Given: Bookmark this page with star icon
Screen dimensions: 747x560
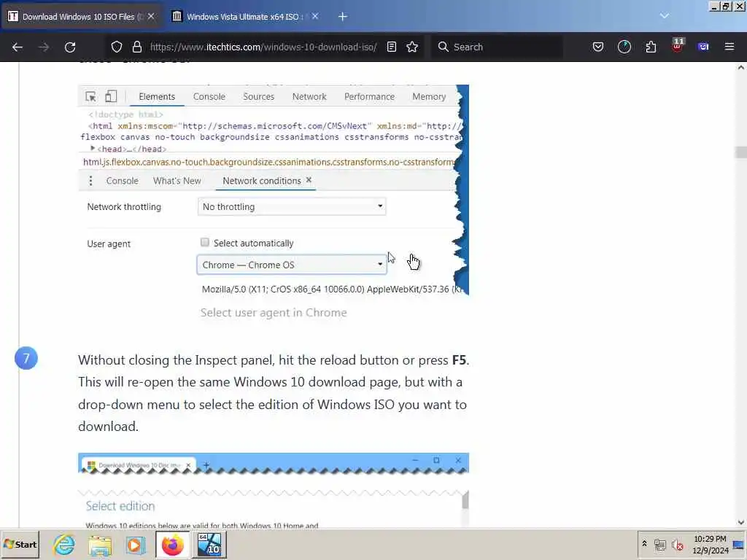Looking at the screenshot, I should pyautogui.click(x=412, y=47).
